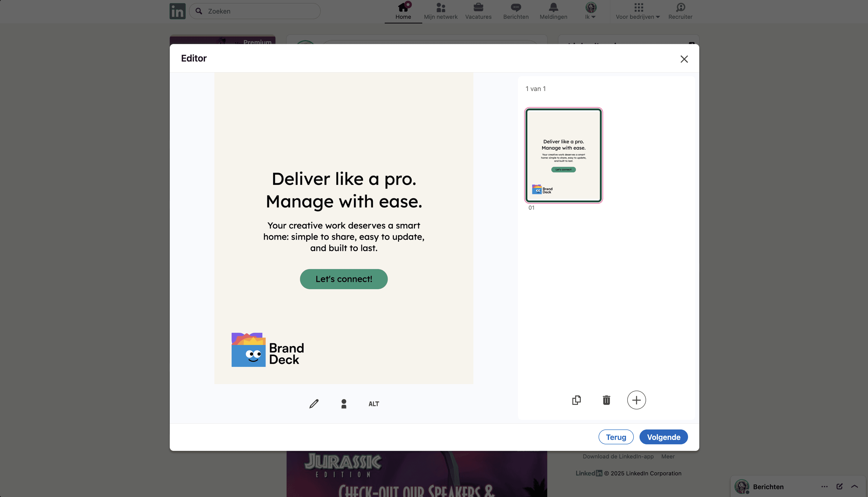The image size is (868, 497).
Task: Open the Recruiter icon
Action: tap(680, 11)
